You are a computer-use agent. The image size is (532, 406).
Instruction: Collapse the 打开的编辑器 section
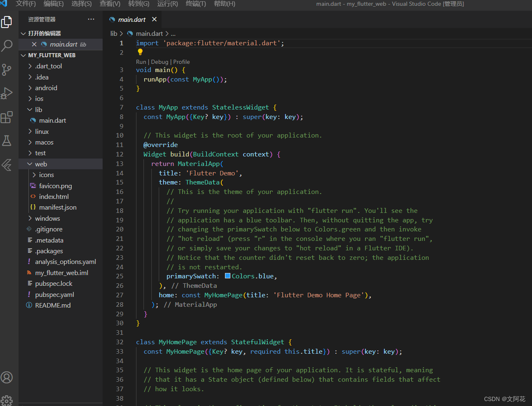point(23,33)
